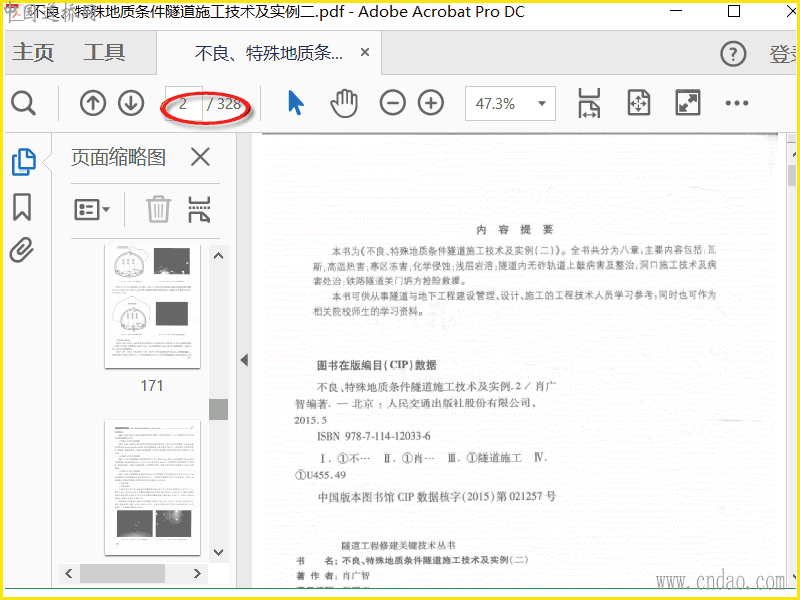
Task: Close the document tab
Action: pos(365,52)
